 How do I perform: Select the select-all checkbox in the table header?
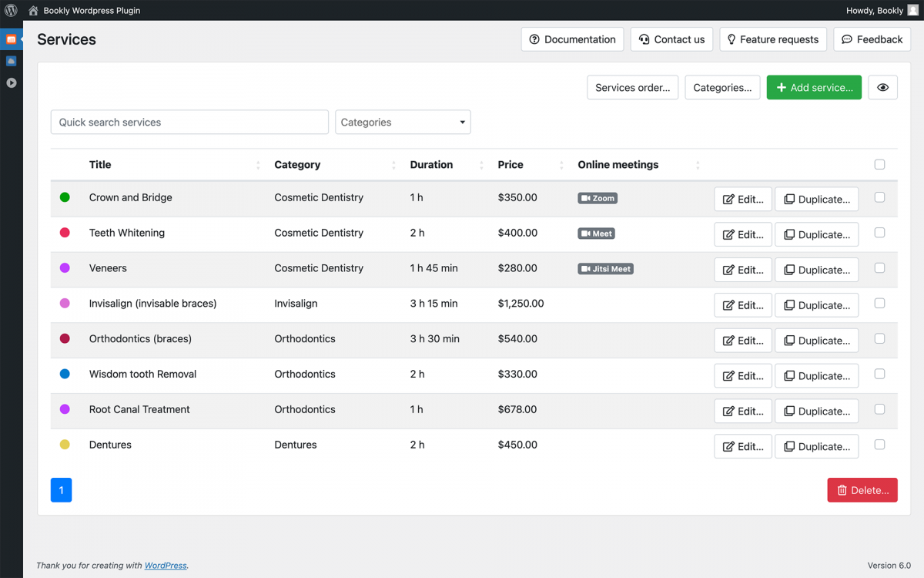pyautogui.click(x=879, y=164)
